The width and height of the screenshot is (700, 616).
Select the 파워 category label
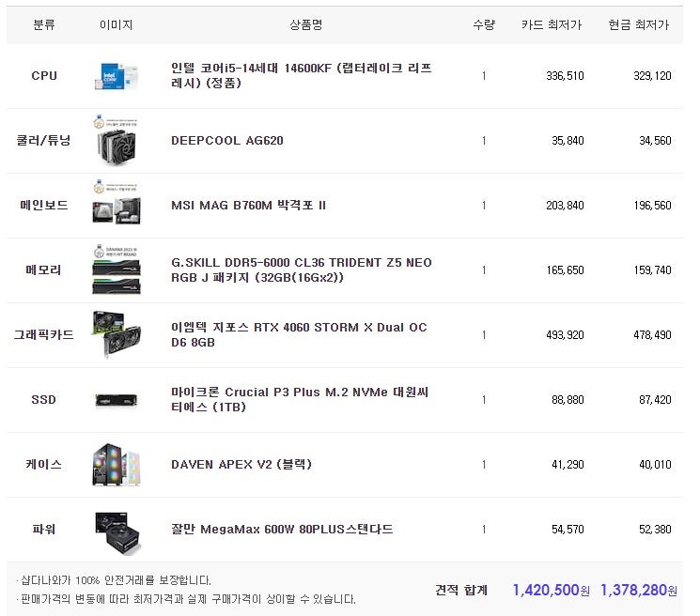pyautogui.click(x=44, y=529)
